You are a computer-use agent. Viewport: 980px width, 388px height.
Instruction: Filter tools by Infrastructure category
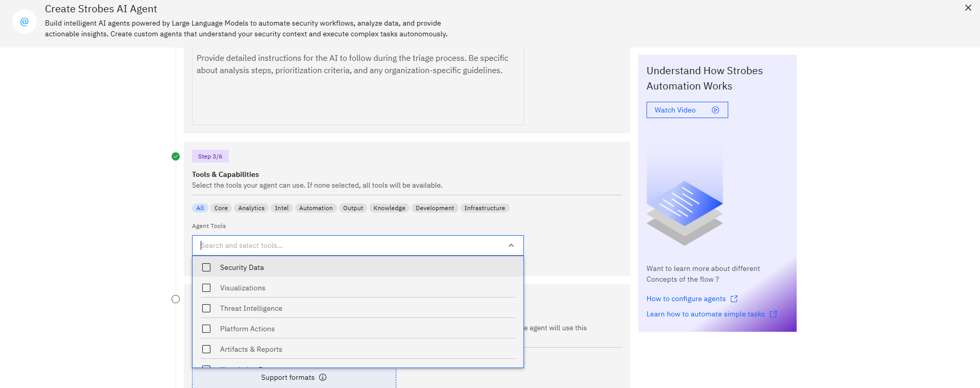[x=485, y=208]
